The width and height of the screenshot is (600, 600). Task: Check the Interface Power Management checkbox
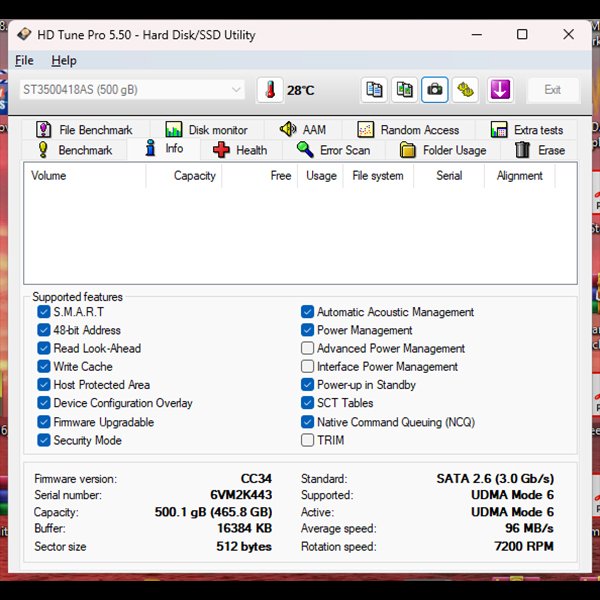point(307,366)
